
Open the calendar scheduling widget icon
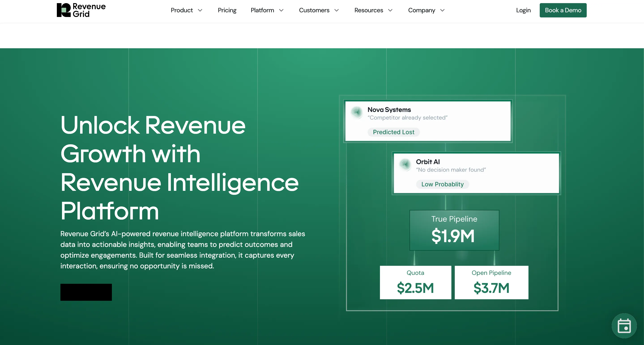(x=624, y=326)
